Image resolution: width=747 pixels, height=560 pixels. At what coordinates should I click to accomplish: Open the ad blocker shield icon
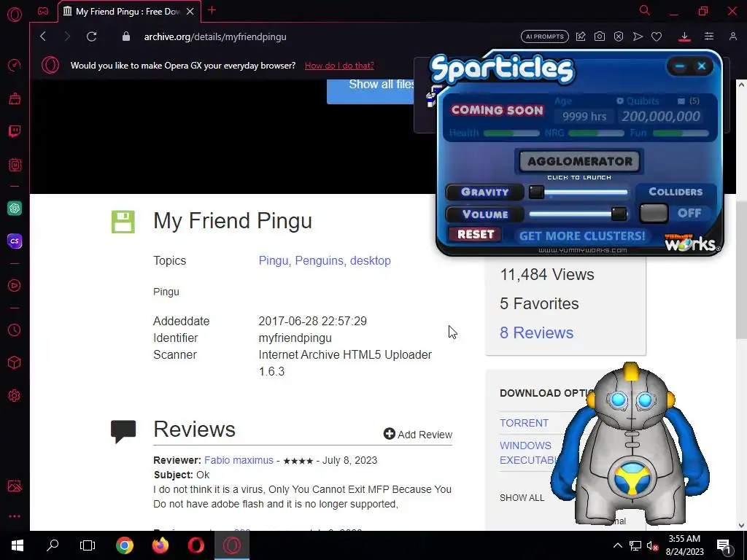point(619,36)
